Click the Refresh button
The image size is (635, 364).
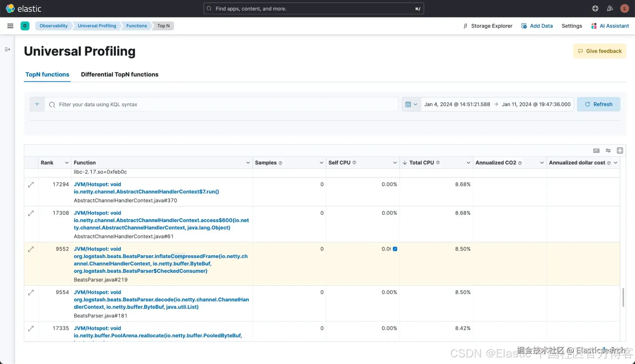tap(598, 104)
